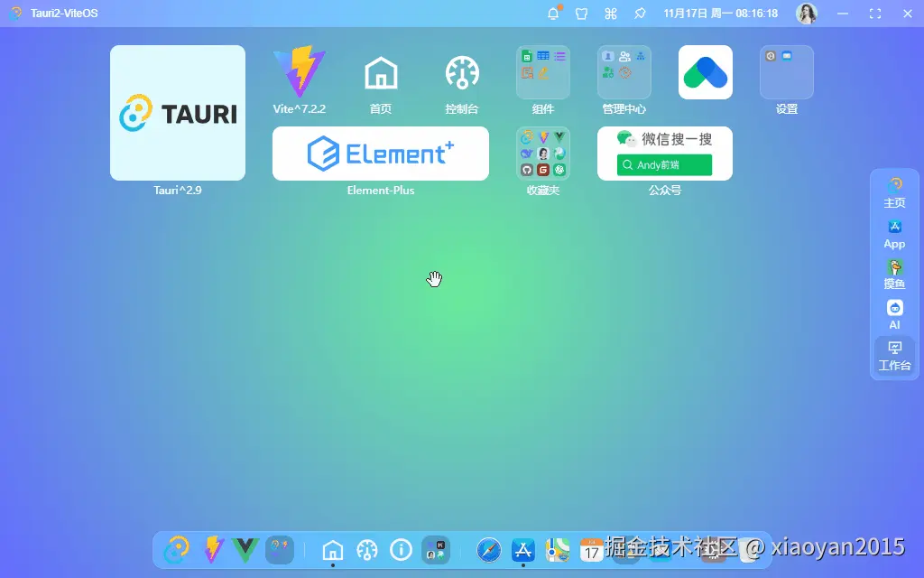The image size is (924, 578).
Task: Launch Maps from the dock
Action: [558, 550]
